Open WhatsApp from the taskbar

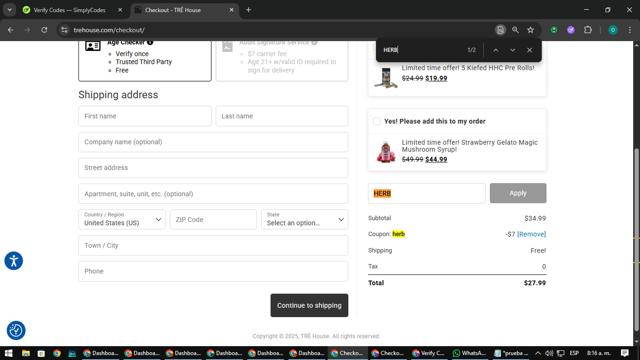[x=469, y=353]
